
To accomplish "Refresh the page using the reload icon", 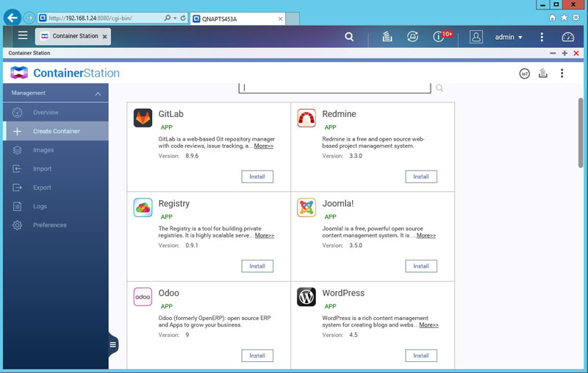I will [x=183, y=18].
